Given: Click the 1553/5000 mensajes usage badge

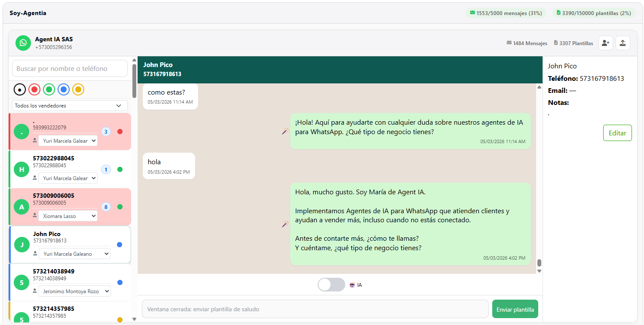Looking at the screenshot, I should [x=506, y=13].
